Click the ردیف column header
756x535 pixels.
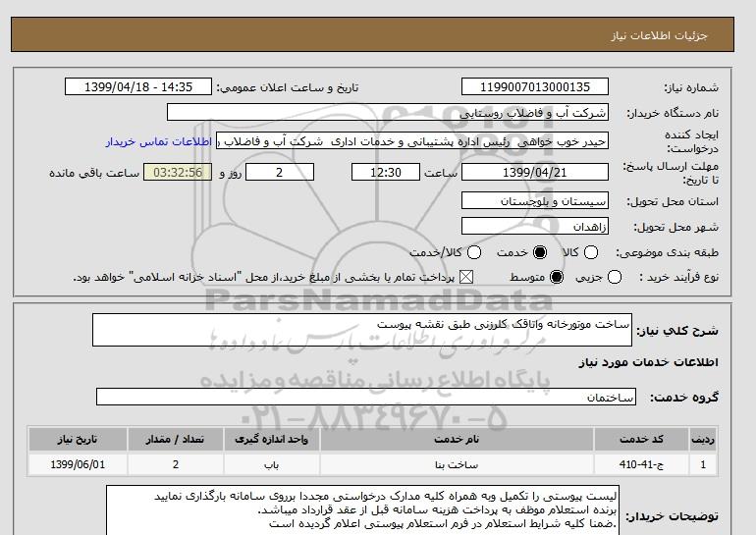tap(703, 439)
